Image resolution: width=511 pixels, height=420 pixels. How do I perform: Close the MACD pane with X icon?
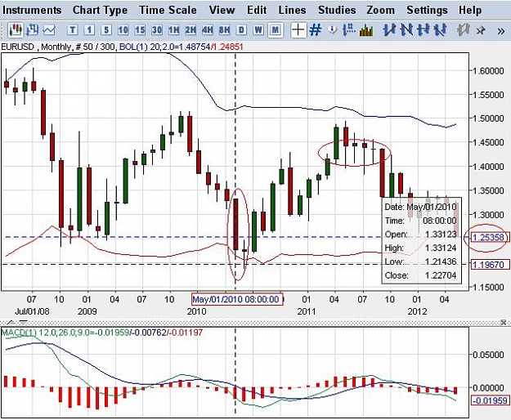click(x=504, y=323)
